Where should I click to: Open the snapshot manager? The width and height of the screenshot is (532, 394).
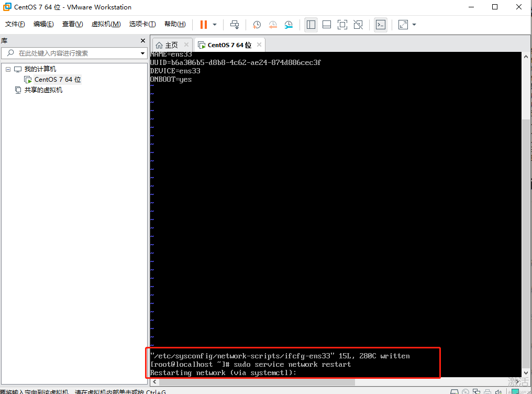click(289, 25)
